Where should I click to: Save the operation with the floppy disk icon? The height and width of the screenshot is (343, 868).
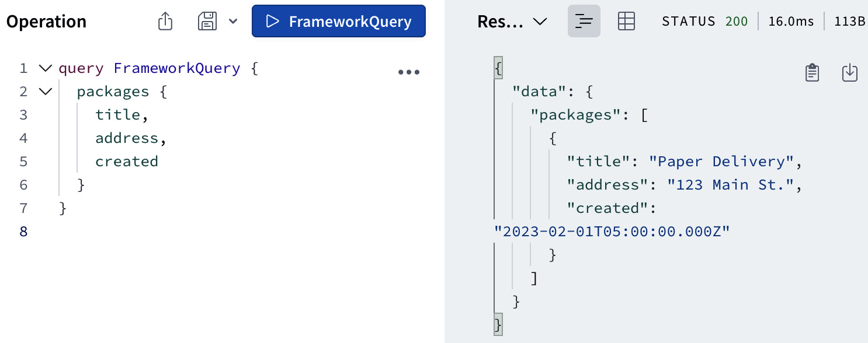207,20
